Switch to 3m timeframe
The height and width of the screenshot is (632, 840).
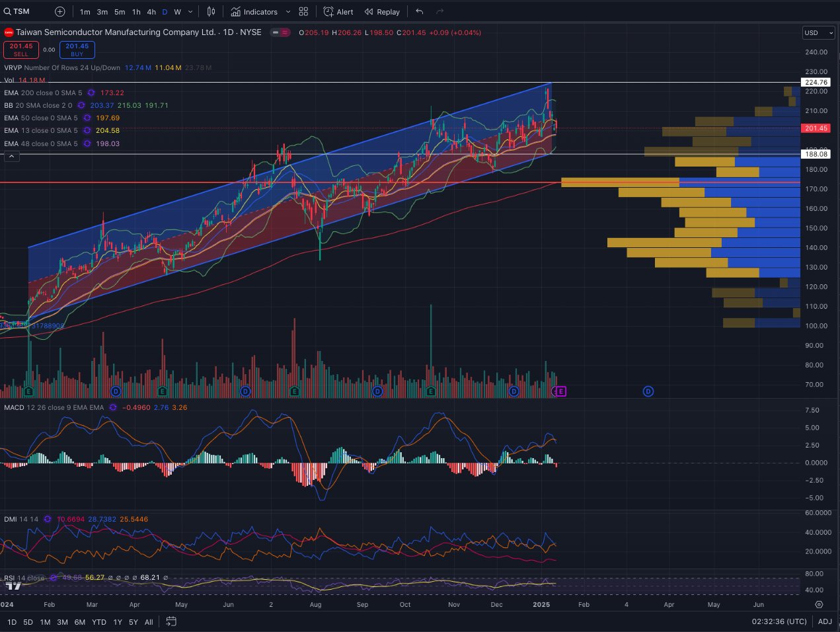pyautogui.click(x=102, y=12)
